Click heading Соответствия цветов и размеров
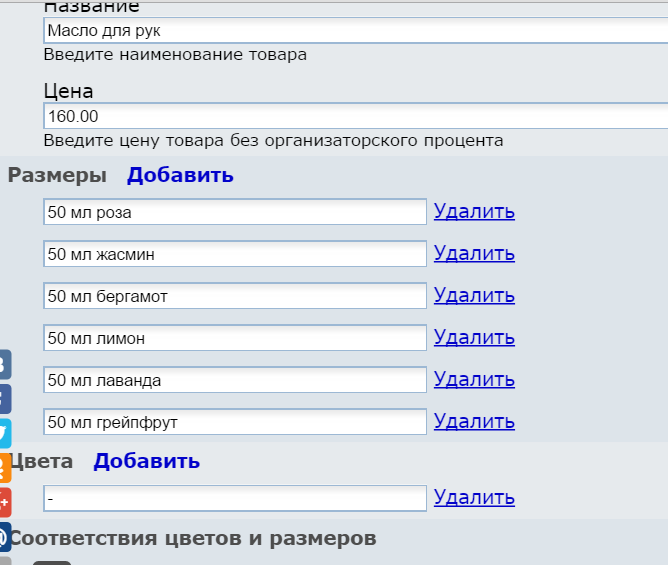The image size is (668, 565). (x=193, y=538)
